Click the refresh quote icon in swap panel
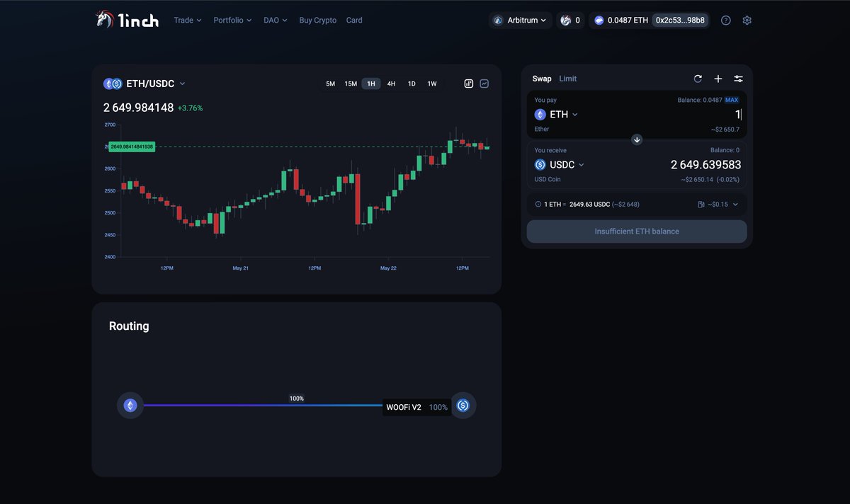 pos(698,79)
